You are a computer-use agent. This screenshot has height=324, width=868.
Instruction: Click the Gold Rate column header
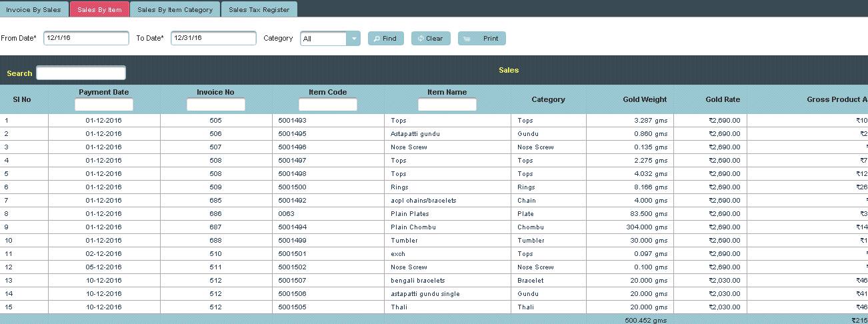point(722,99)
